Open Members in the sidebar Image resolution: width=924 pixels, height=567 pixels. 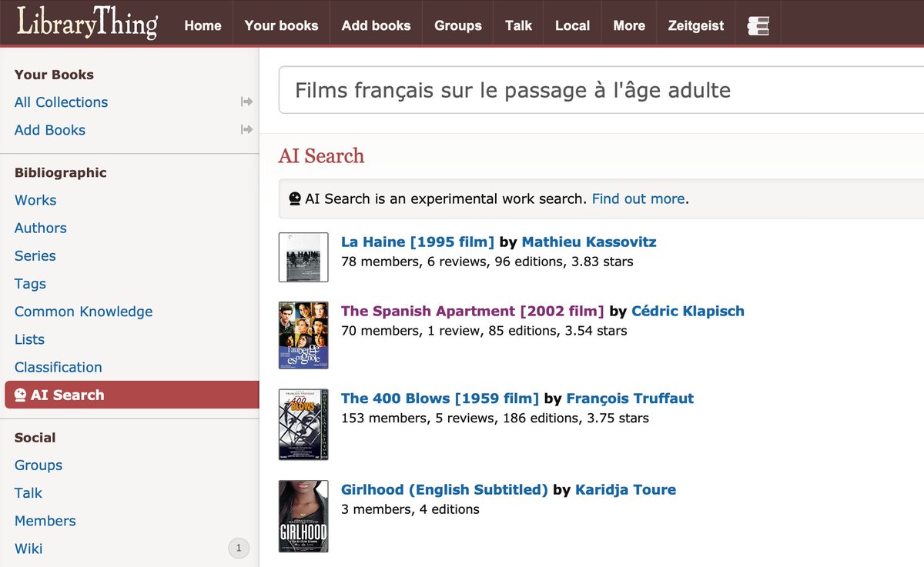(x=45, y=520)
